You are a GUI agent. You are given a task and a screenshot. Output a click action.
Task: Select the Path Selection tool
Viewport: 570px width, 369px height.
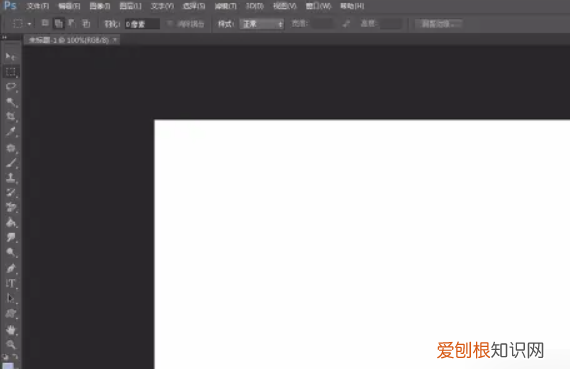coord(11,298)
